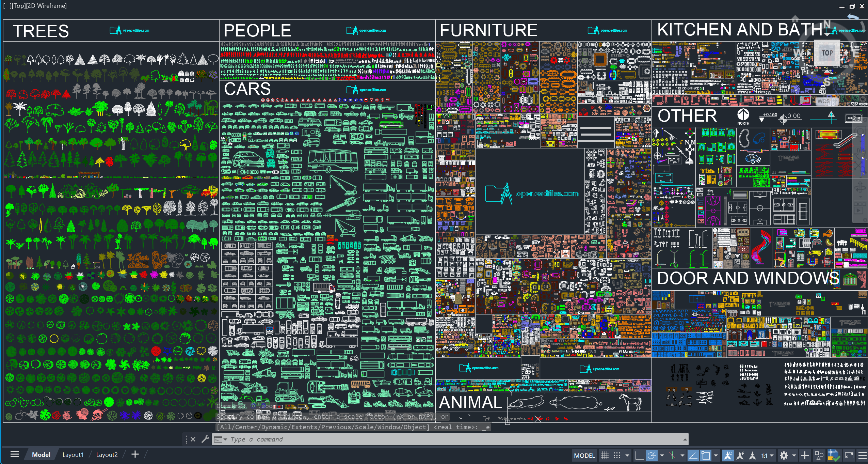This screenshot has height=464, width=868.
Task: Toggle isometric drafting icon
Action: (672, 455)
